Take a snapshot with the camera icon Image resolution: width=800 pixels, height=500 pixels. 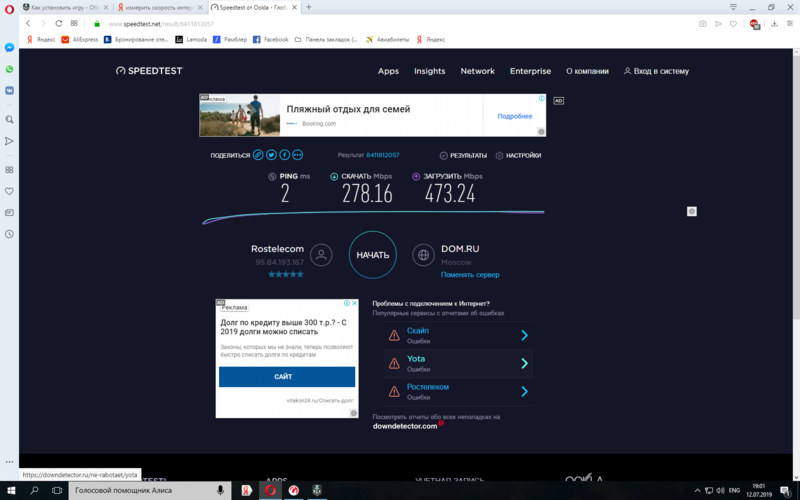coord(703,23)
